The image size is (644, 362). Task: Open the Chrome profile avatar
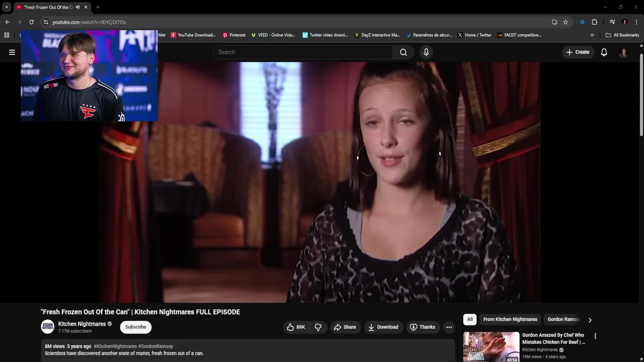[624, 22]
